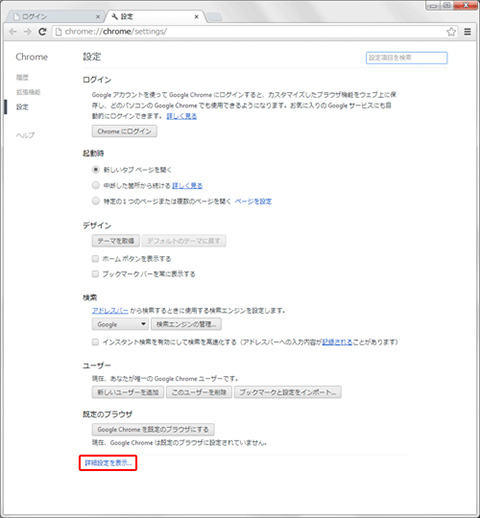The width and height of the screenshot is (480, 518).
Task: Click the Chrome にログイン button
Action: 124,131
